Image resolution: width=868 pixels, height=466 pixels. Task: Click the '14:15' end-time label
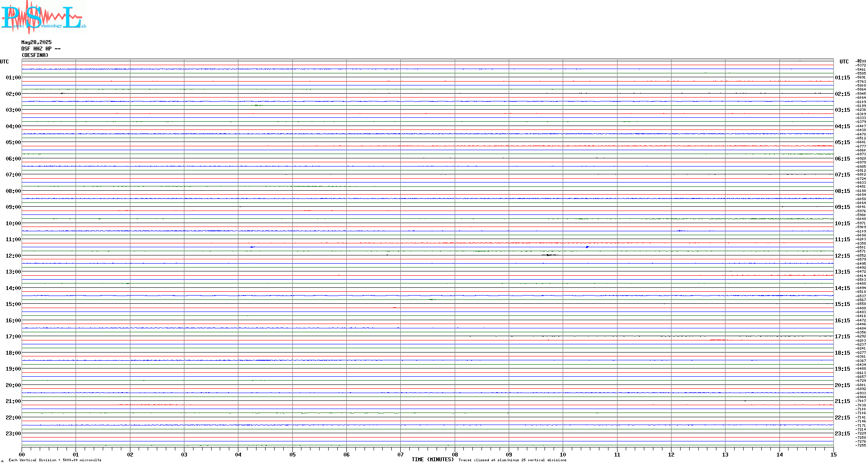[843, 288]
